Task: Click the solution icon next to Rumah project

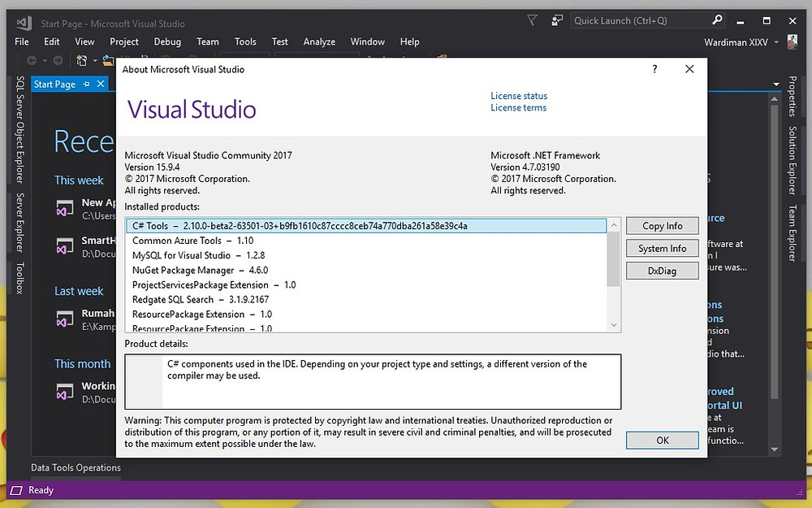Action: click(x=66, y=319)
